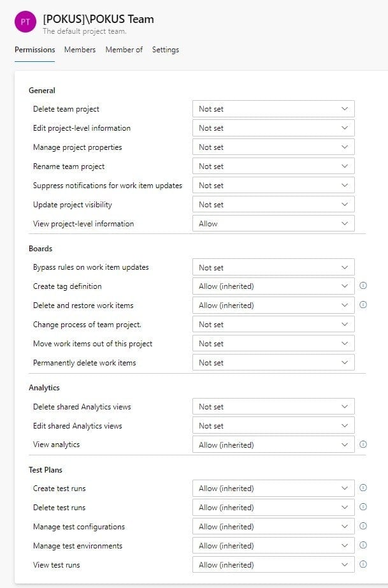Click info icon next to Delete test runs
This screenshot has height=588, width=388.
click(363, 508)
